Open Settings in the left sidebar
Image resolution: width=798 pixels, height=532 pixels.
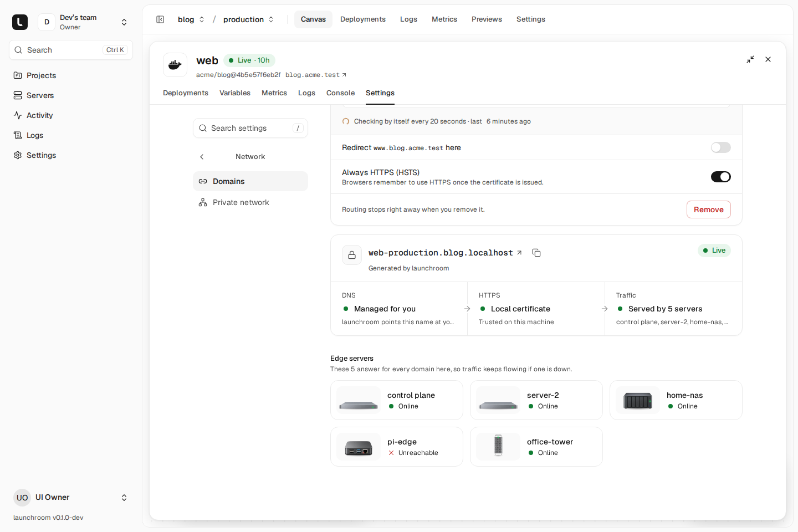(71, 155)
